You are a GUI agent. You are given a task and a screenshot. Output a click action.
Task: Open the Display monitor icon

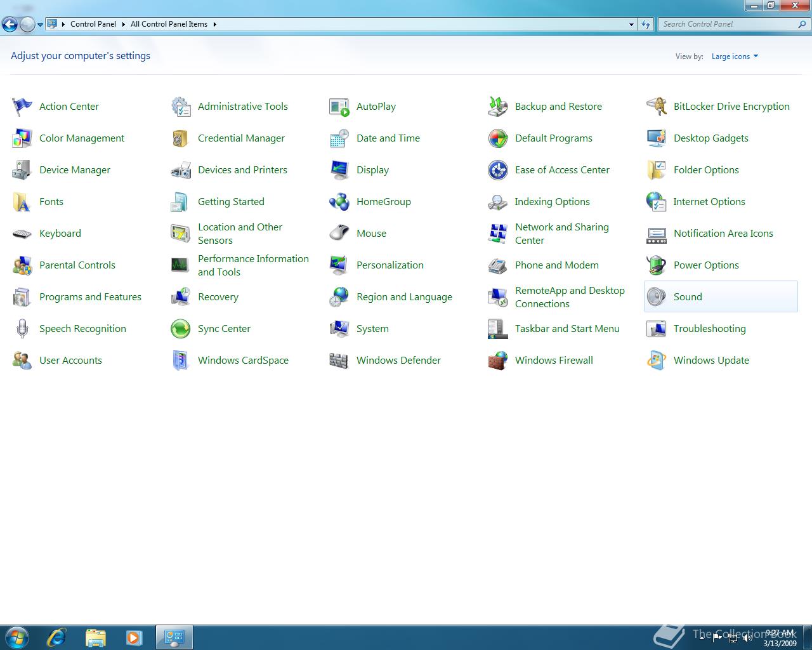coord(339,170)
